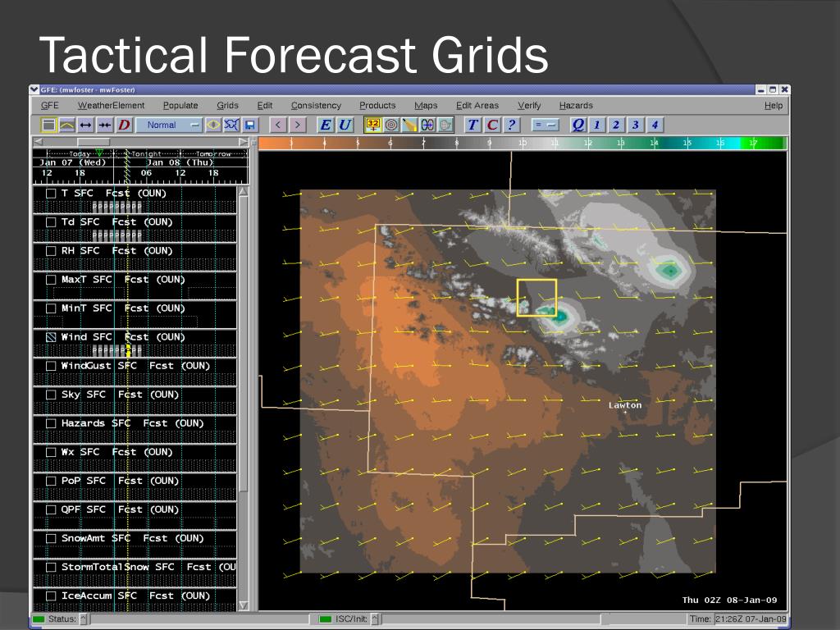Image resolution: width=840 pixels, height=630 pixels.
Task: Click the yellow edit-area box on map
Action: [x=536, y=297]
